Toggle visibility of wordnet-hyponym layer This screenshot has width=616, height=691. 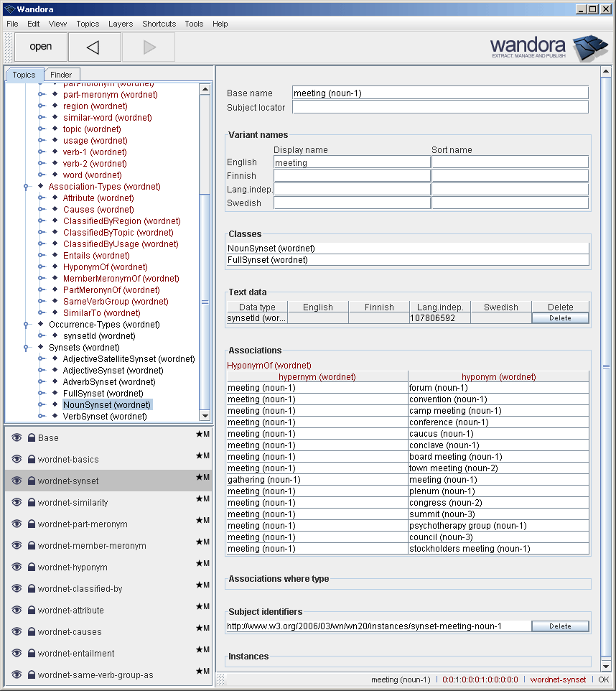tap(16, 567)
